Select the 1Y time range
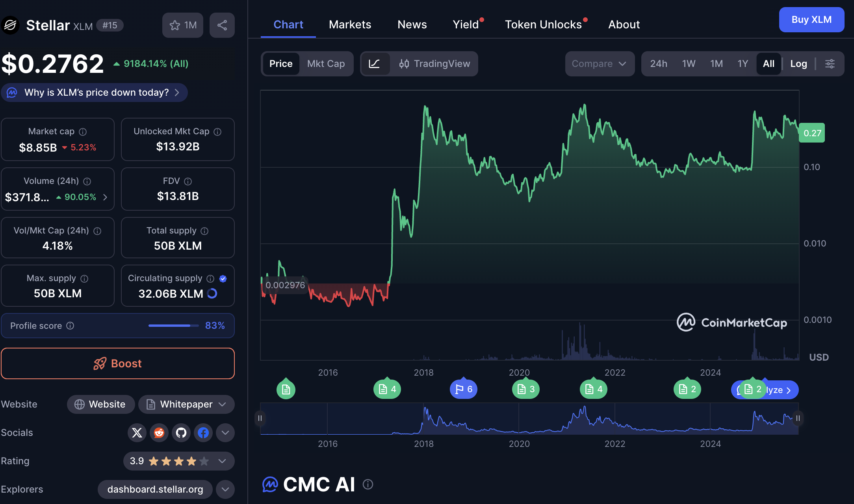Image resolution: width=854 pixels, height=504 pixels. tap(743, 64)
